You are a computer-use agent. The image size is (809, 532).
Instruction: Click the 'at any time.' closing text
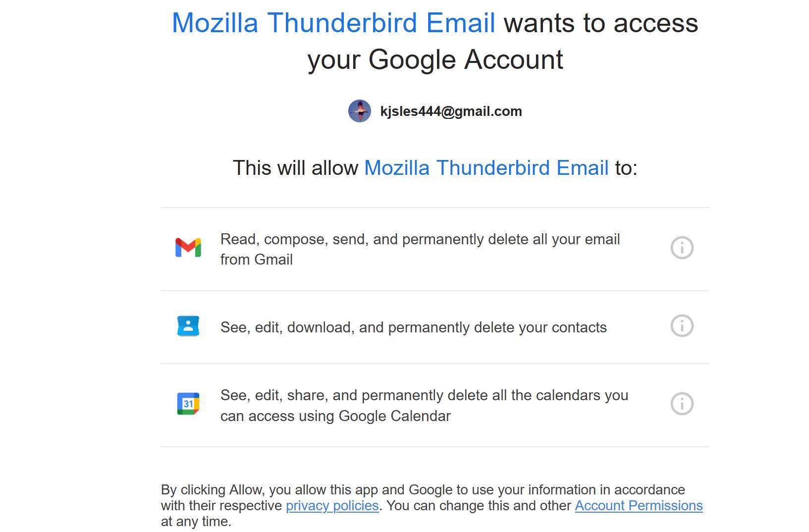click(196, 522)
